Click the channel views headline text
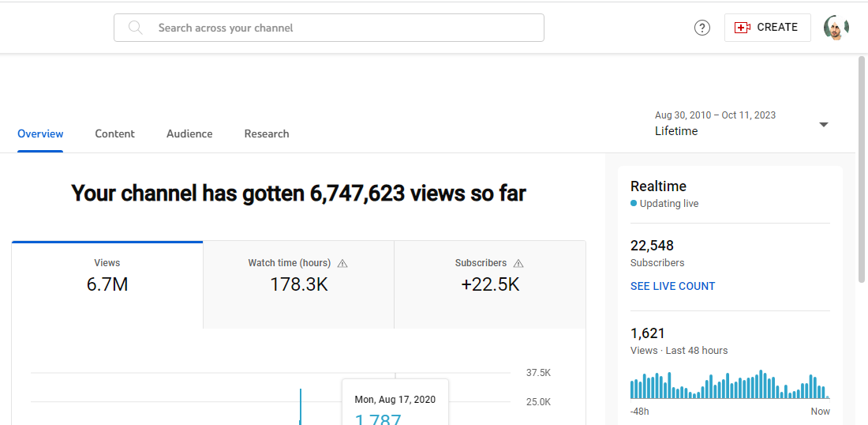This screenshot has height=425, width=868. click(298, 193)
